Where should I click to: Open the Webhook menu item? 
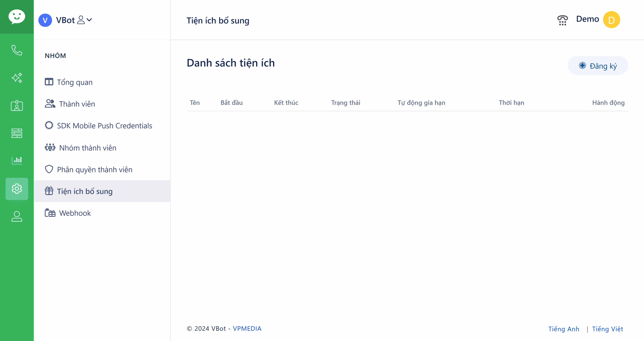(x=75, y=213)
